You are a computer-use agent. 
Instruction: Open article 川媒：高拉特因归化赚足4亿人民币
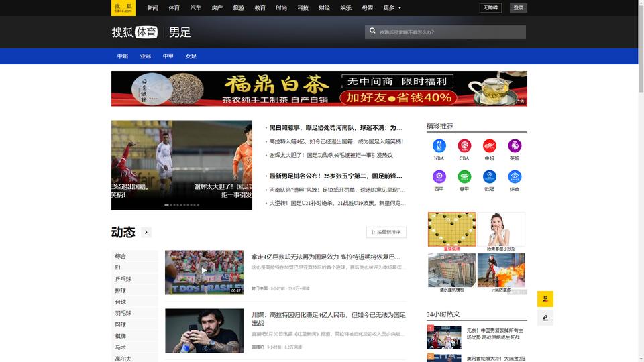pos(329,319)
